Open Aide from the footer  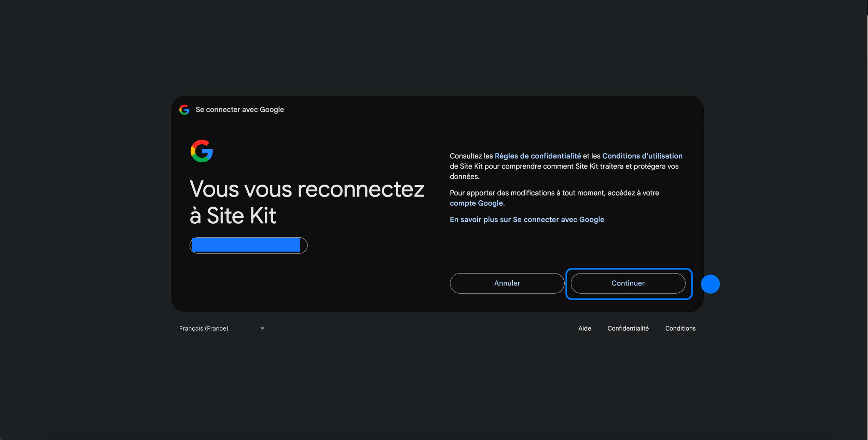click(585, 328)
